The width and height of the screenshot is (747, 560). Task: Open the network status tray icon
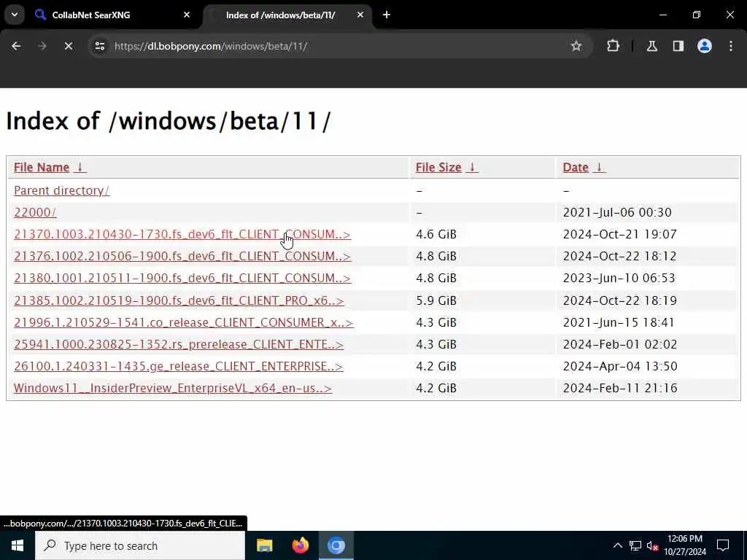point(635,545)
